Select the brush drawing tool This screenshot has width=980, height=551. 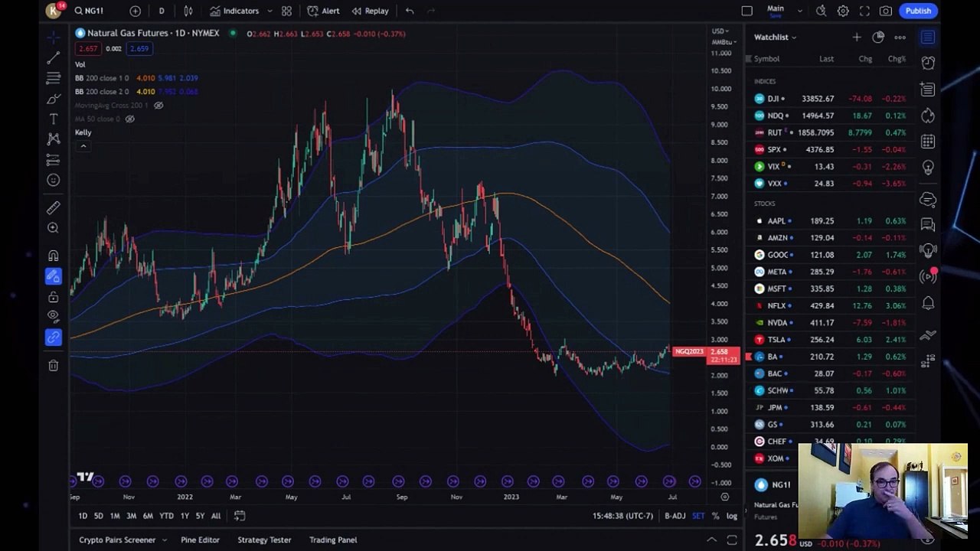[53, 99]
